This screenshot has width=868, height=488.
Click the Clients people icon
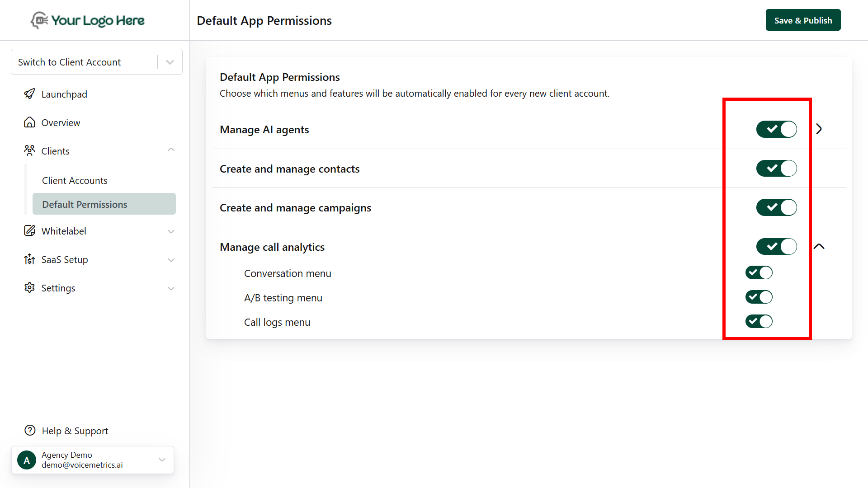click(x=29, y=150)
